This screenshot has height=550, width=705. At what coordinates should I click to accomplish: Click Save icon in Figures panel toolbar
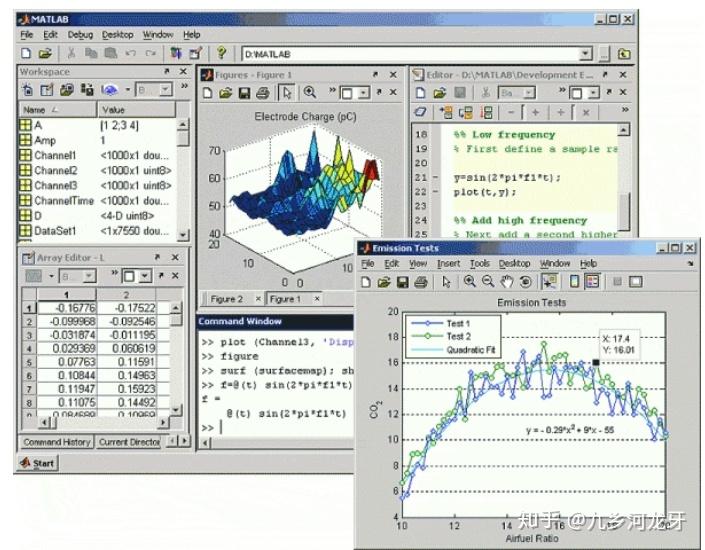point(244,93)
